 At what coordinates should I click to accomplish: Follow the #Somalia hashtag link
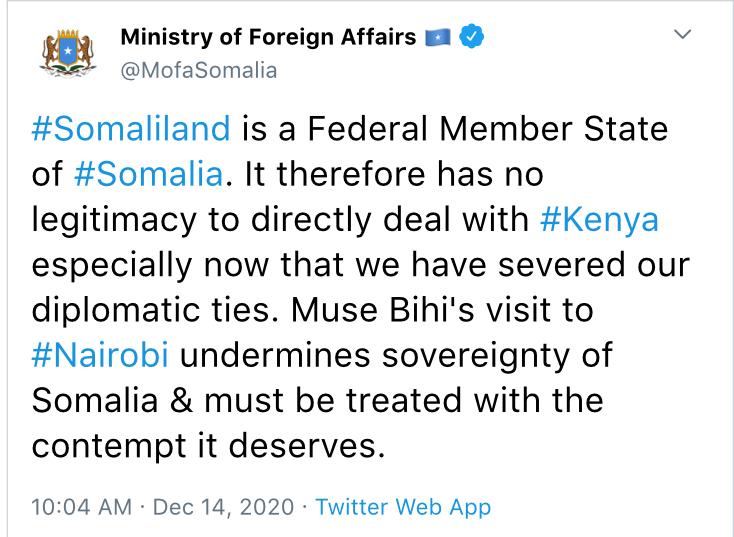[x=148, y=174]
